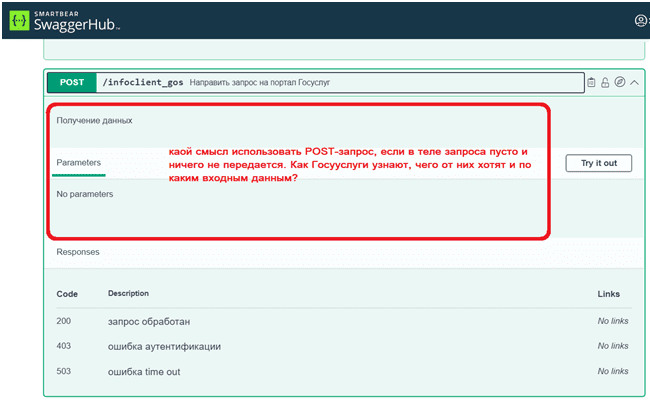The height and width of the screenshot is (404, 650).
Task: Click the Responses section header
Action: (x=78, y=252)
